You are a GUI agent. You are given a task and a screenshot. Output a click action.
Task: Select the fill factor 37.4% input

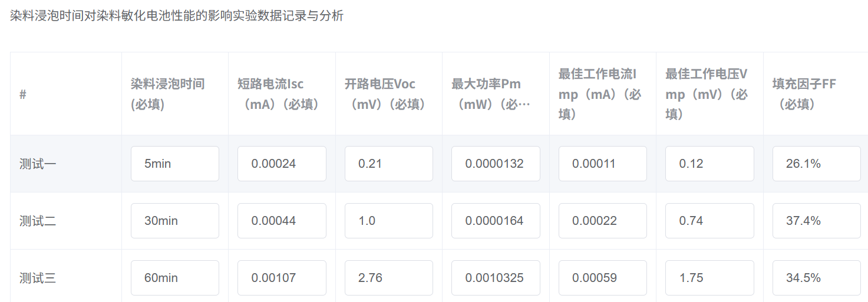pos(816,221)
